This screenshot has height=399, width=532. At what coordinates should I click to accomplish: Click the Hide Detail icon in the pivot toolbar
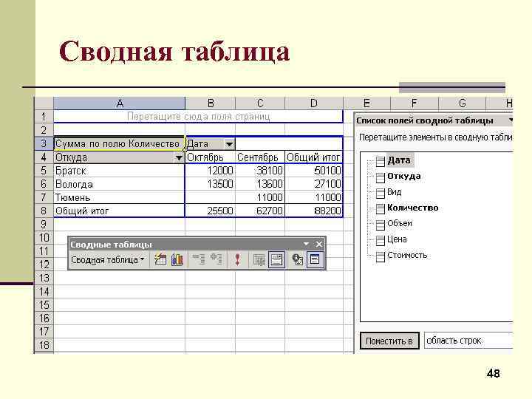click(x=199, y=259)
